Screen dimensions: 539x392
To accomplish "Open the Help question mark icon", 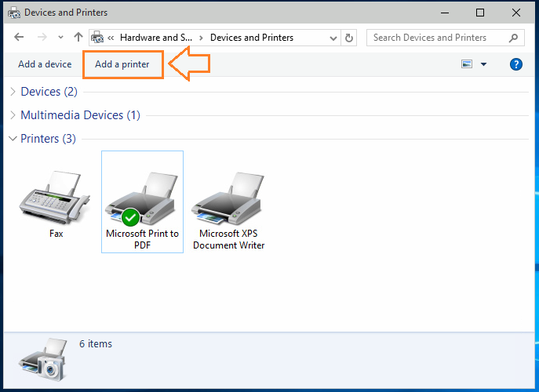I will (x=516, y=64).
